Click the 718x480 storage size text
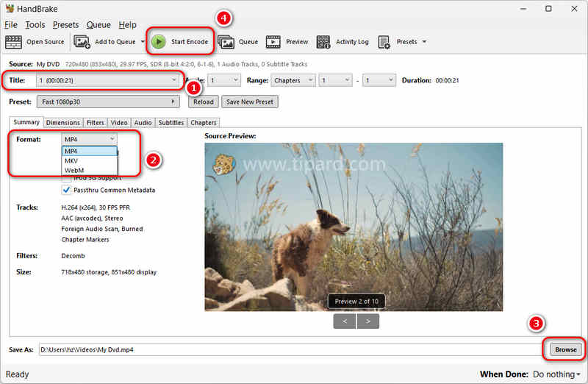This screenshot has height=384, width=588. [109, 272]
